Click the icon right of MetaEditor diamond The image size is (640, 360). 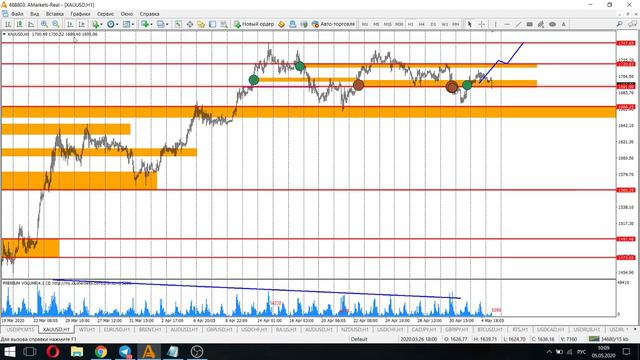click(x=293, y=24)
